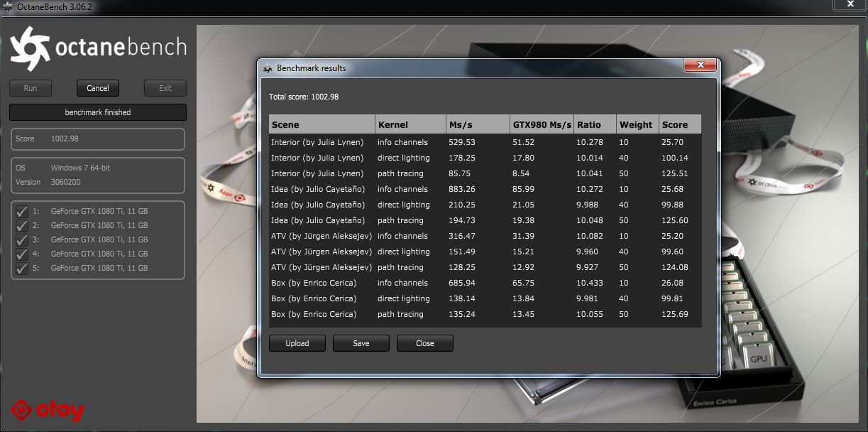
Task: Click the Cancel button
Action: 98,88
